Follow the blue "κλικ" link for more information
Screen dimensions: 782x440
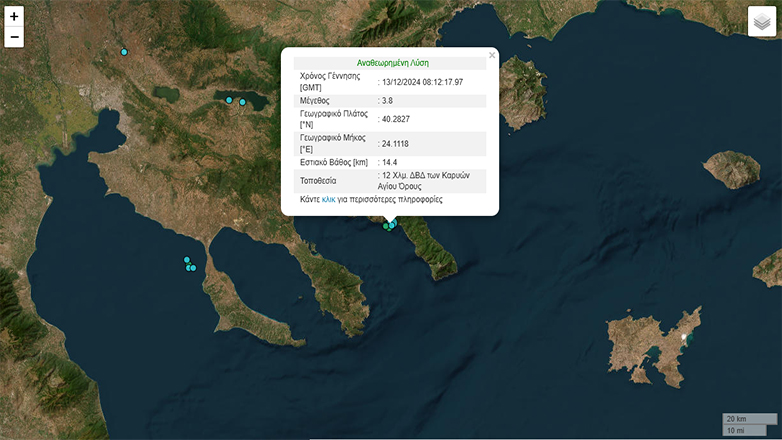[328, 200]
